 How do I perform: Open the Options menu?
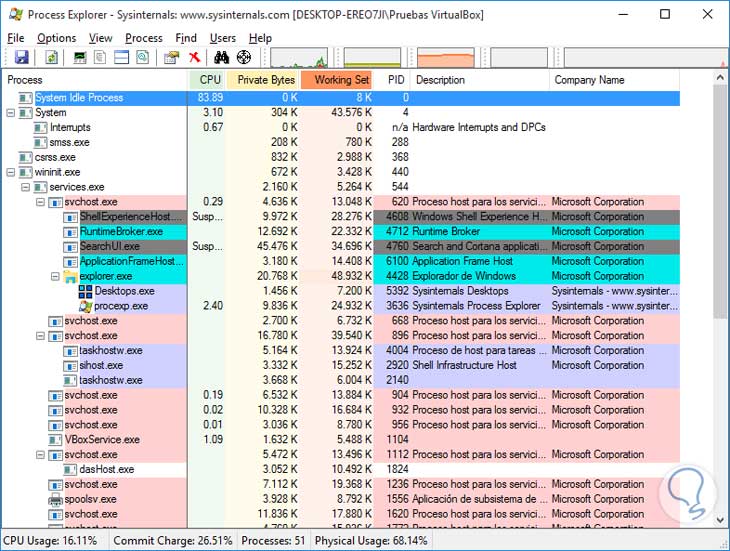[x=56, y=38]
